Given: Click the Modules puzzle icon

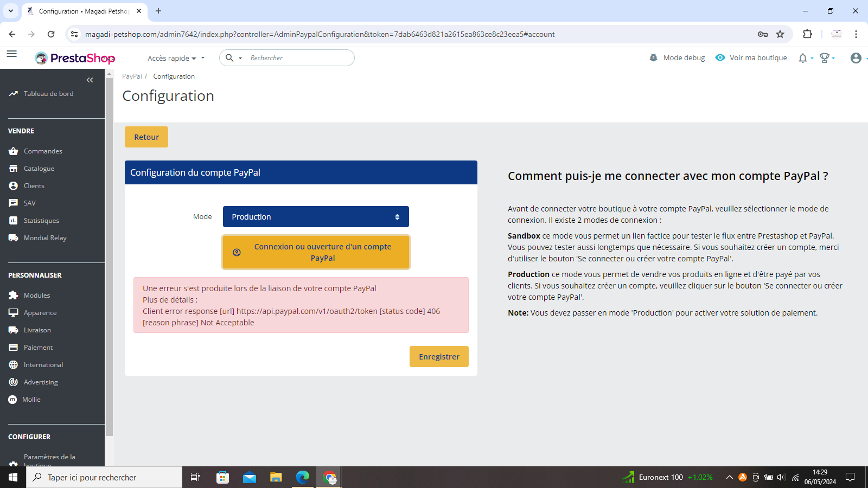Looking at the screenshot, I should (x=14, y=296).
